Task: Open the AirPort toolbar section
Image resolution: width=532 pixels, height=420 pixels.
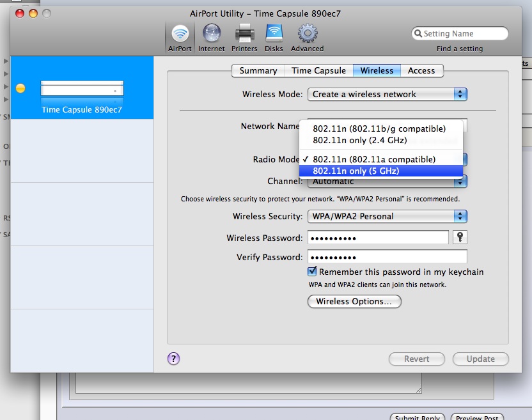Action: (180, 38)
